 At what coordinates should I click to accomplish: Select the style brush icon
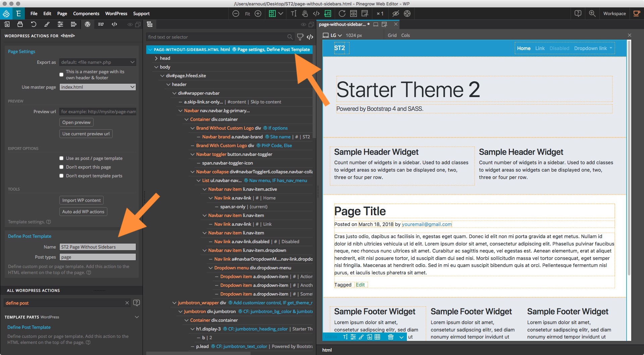pyautogui.click(x=47, y=24)
